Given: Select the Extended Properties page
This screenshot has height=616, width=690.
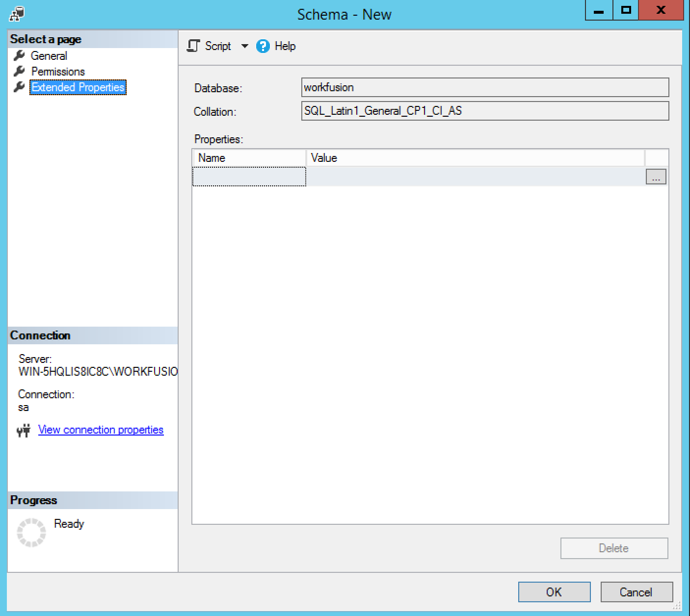Looking at the screenshot, I should coord(78,87).
